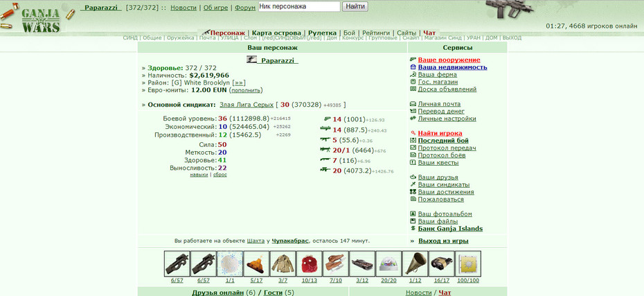Switch to Карта острова tab
This screenshot has width=644, height=296.
[x=276, y=33]
